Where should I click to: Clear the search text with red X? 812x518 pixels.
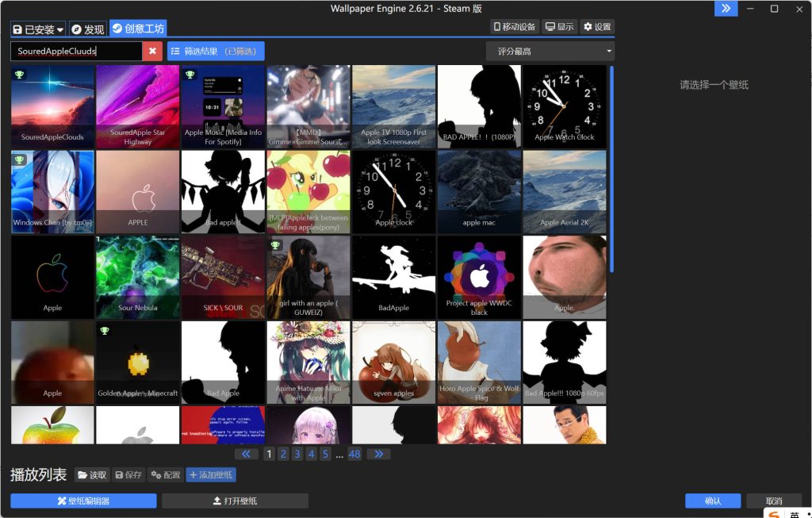click(x=153, y=51)
